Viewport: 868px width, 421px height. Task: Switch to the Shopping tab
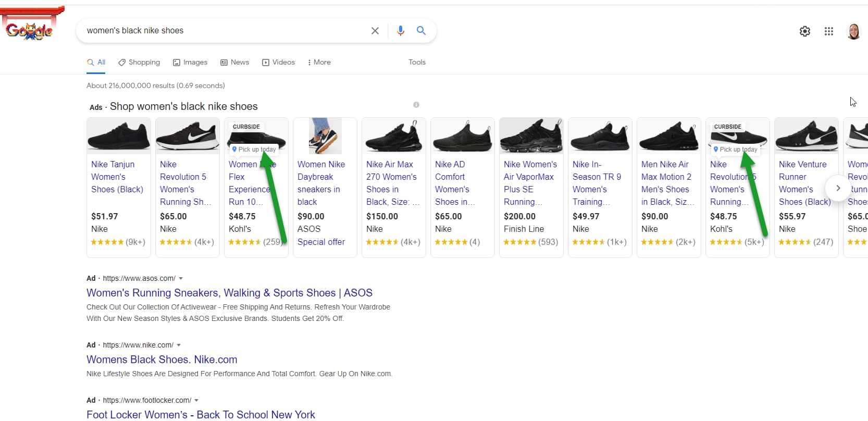[139, 62]
